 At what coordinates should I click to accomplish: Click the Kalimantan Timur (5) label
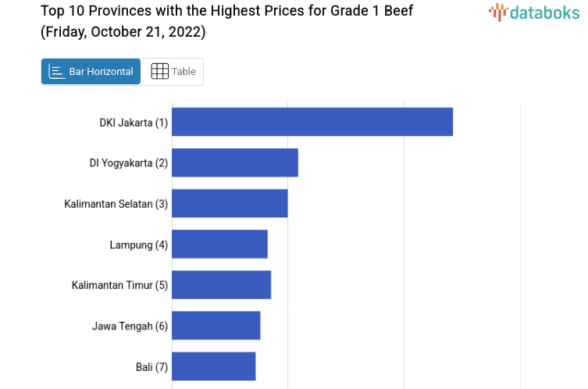pos(119,285)
